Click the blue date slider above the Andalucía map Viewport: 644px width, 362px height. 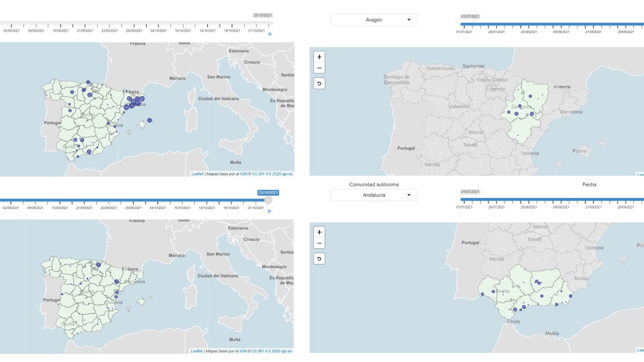coord(552,200)
